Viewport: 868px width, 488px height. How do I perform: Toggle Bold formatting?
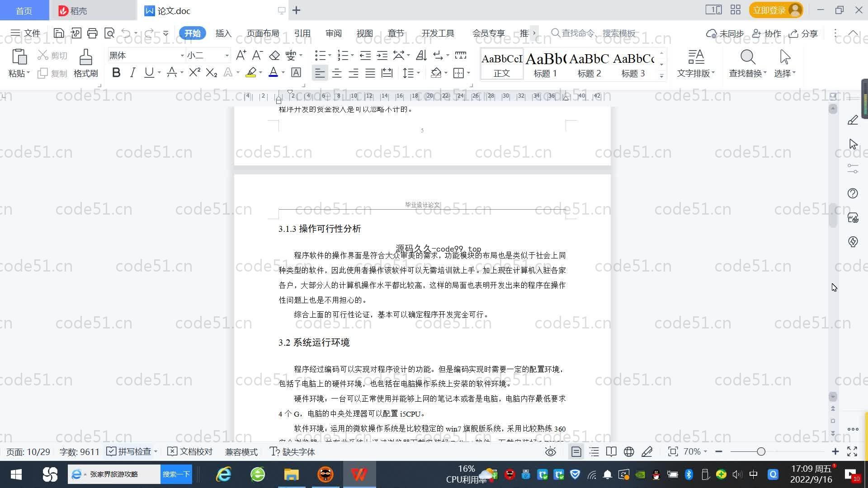coord(116,72)
